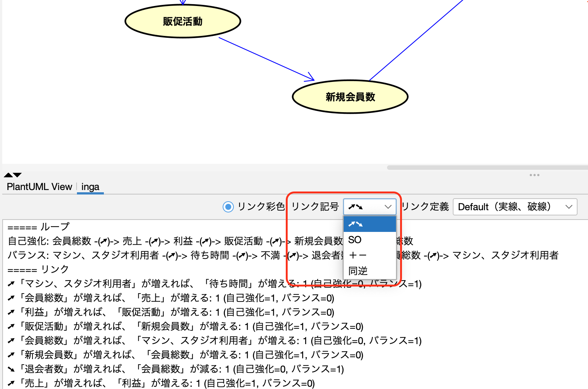Viewport: 588px width, 389px height.
Task: Click the 「会員総数」が増えれば「マシン、スタジオ利用者」 line
Action: 214,340
